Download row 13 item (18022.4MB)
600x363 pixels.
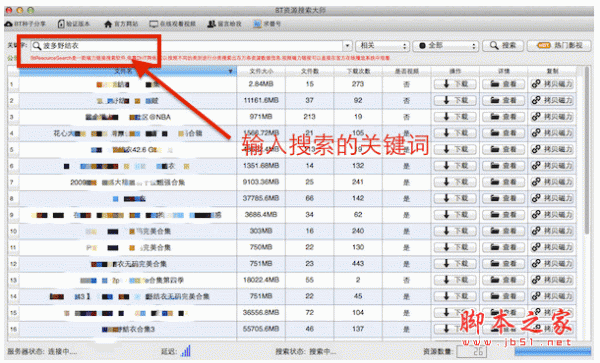pos(455,280)
